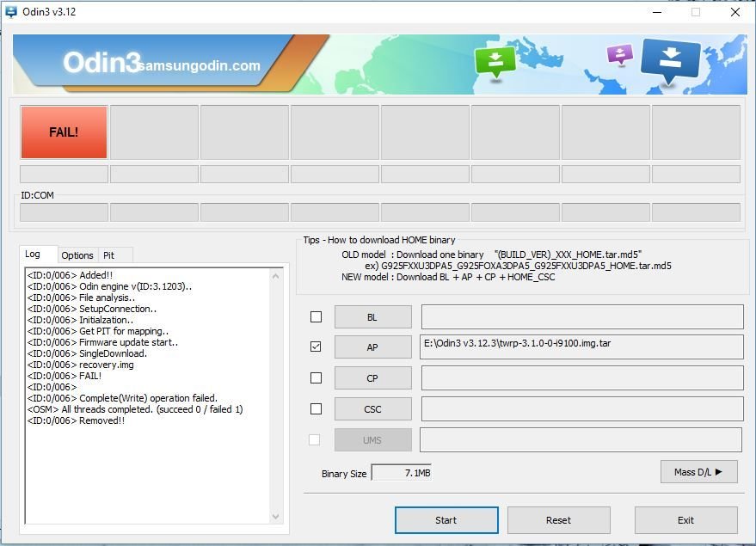The width and height of the screenshot is (756, 546).
Task: Enable the CSC checkbox
Action: click(316, 408)
